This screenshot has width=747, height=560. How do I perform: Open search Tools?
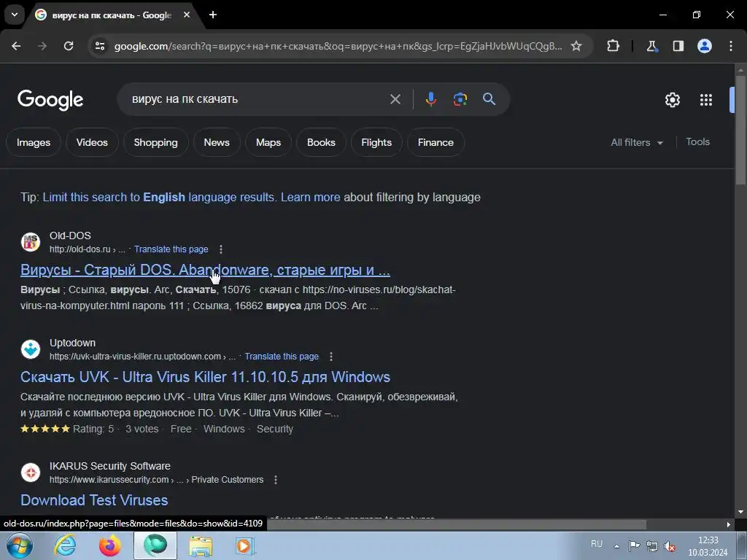(697, 142)
